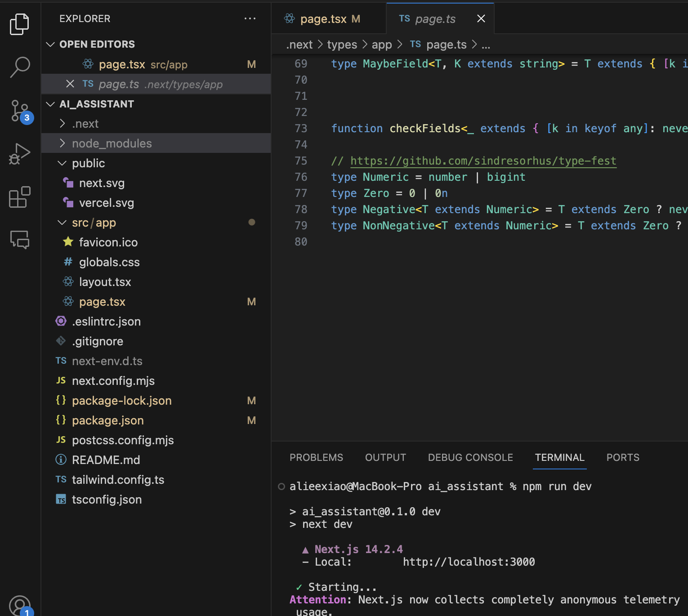Screen dimensions: 688x616
Task: Close the page.ts editor tab
Action: click(x=481, y=18)
